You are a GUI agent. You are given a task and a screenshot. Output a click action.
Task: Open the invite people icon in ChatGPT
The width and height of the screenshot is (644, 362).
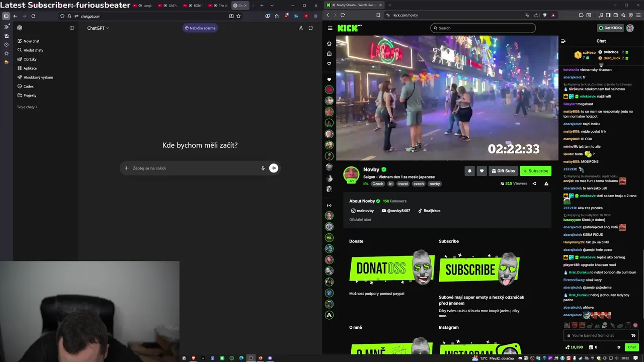click(301, 28)
